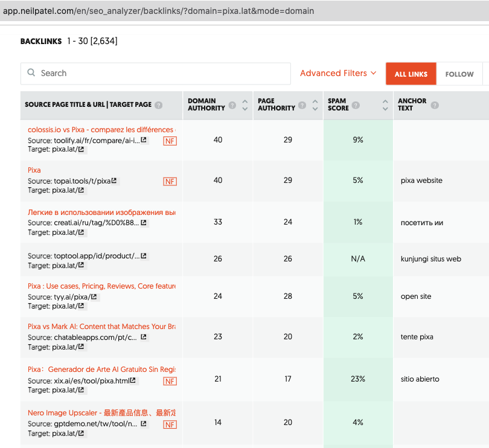Screen dimensions: 489x448
Task: Open external link icon for topai.tools source
Action: (x=115, y=181)
